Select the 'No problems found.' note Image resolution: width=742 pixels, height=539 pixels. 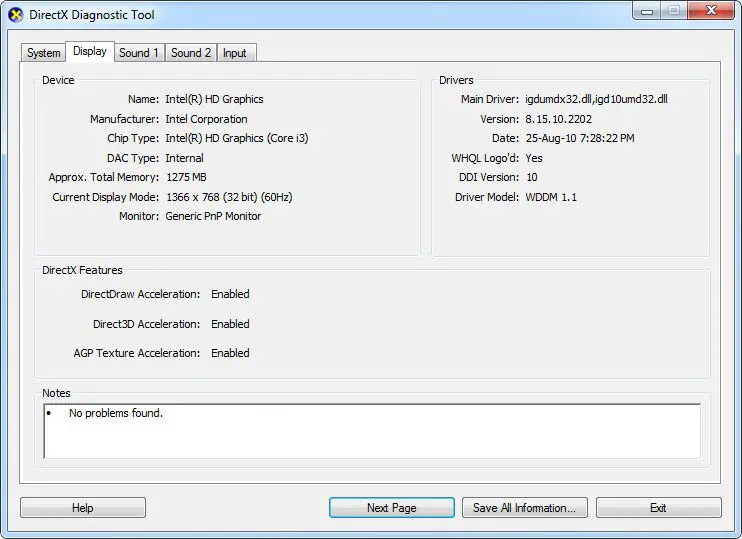(x=115, y=413)
